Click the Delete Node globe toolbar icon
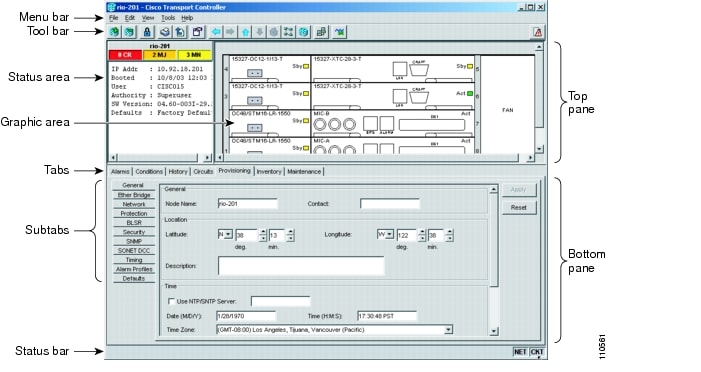Image resolution: width=701 pixels, height=372 pixels. pyautogui.click(x=129, y=32)
